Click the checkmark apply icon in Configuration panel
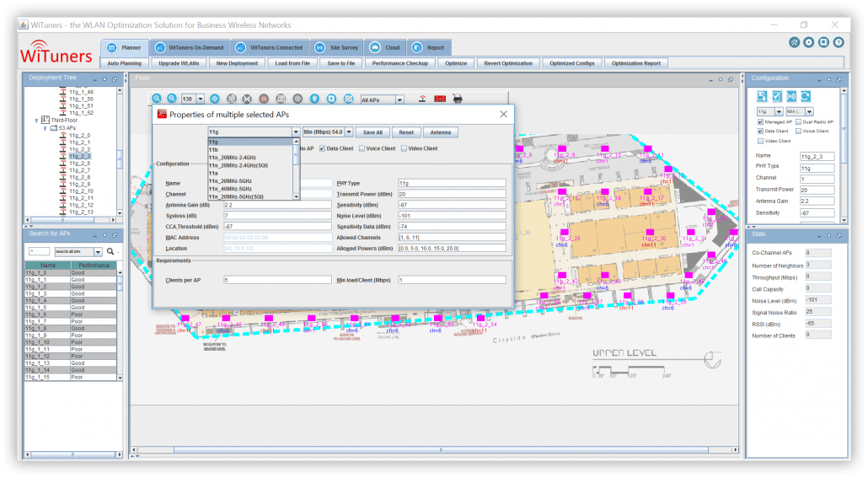The height and width of the screenshot is (478, 868). pos(777,96)
